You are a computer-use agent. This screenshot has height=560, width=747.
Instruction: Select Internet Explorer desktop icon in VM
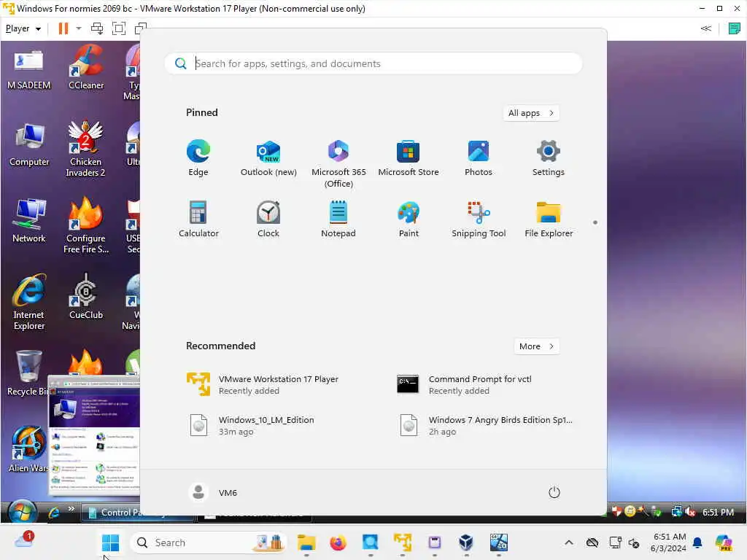[29, 303]
